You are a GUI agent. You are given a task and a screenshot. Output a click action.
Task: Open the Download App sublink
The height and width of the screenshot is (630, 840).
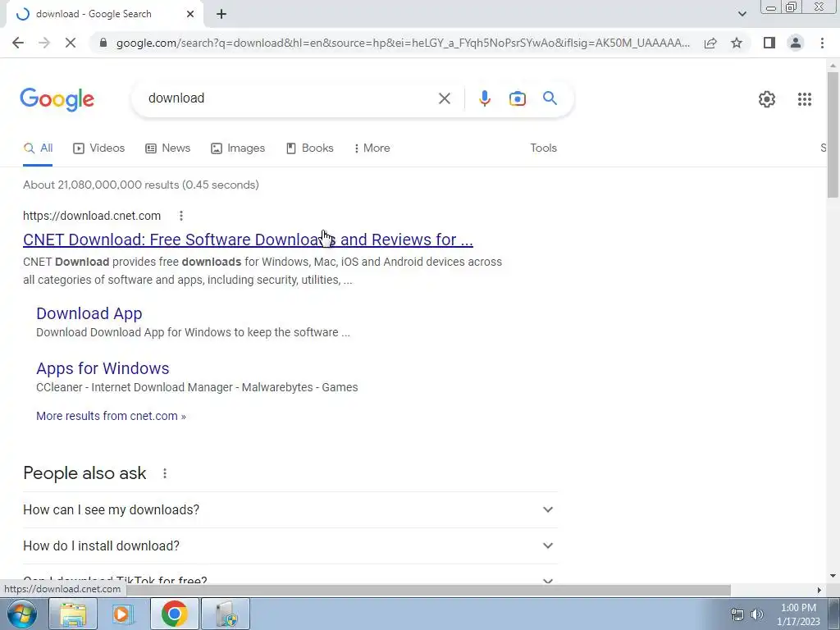point(89,314)
